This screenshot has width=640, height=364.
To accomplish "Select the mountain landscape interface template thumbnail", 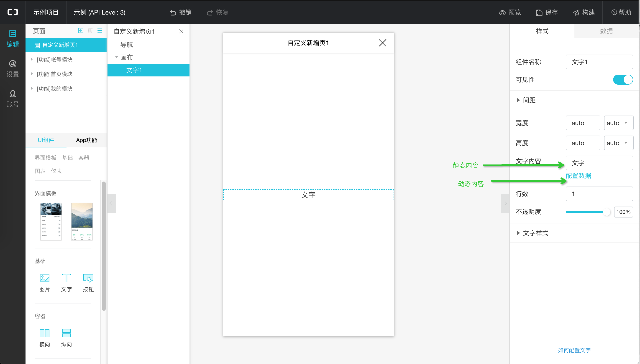I will pyautogui.click(x=82, y=222).
